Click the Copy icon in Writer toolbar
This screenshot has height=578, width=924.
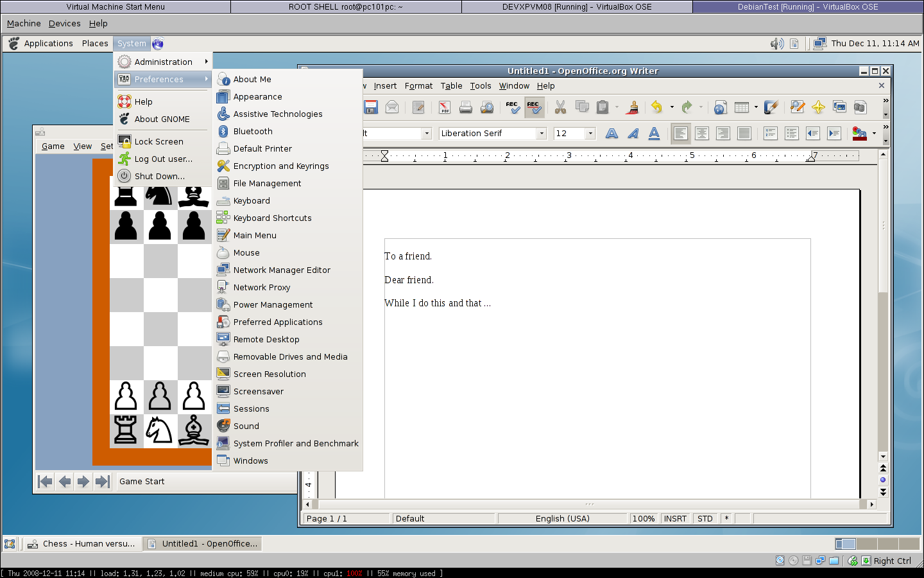click(582, 107)
